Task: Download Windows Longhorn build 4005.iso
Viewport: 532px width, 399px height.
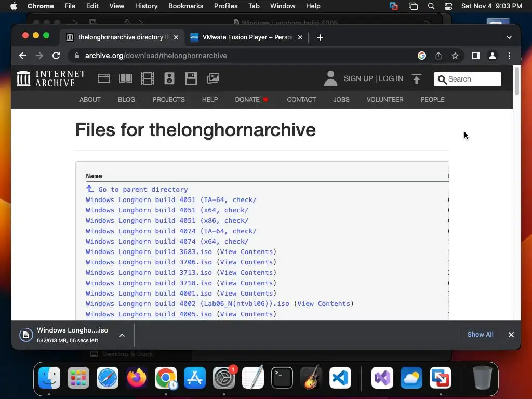Action: [x=149, y=314]
